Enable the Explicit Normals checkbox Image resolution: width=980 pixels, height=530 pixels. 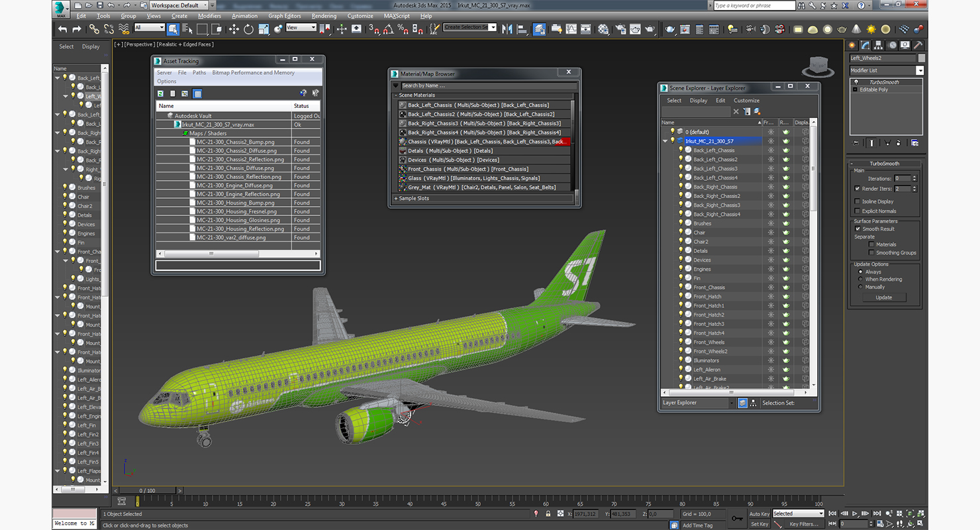[x=857, y=211]
